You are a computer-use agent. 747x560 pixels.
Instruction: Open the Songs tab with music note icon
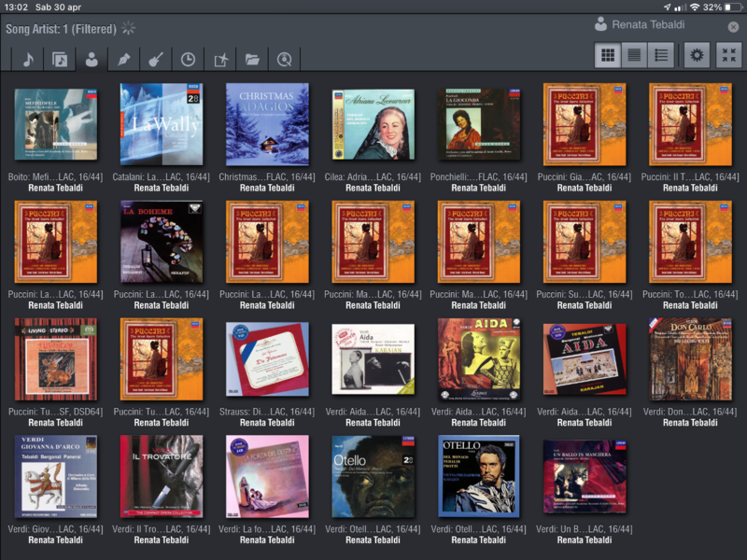[28, 59]
